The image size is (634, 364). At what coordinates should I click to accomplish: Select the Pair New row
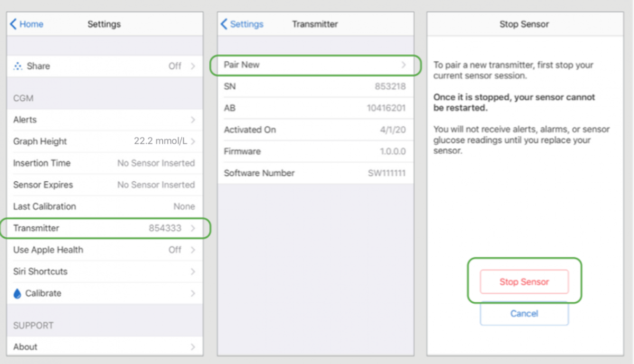[315, 65]
